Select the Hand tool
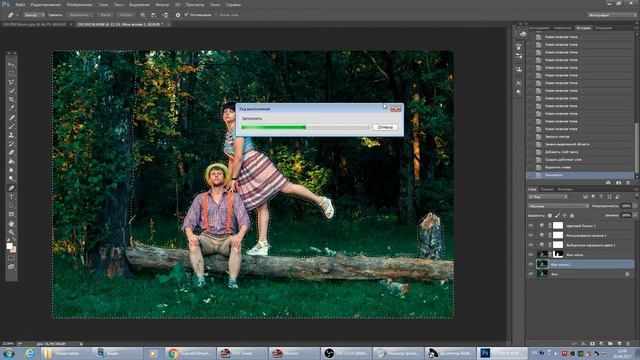640x360 pixels. coord(11,224)
